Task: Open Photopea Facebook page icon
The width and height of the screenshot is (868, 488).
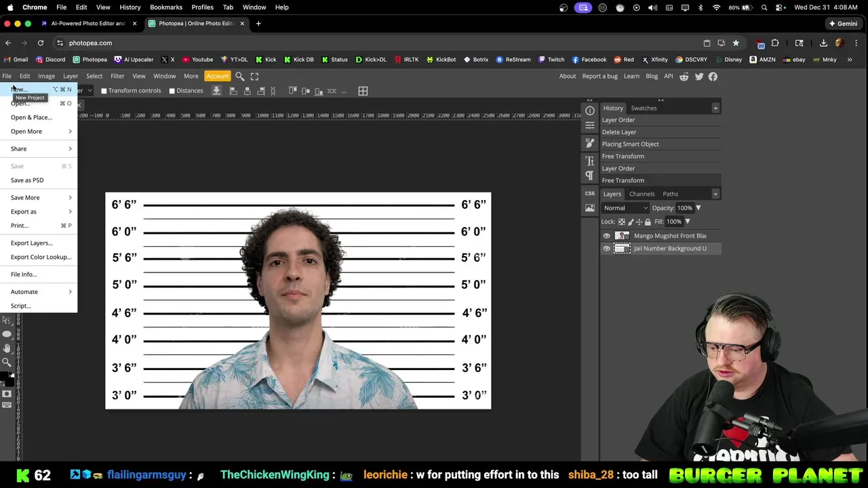Action: pyautogui.click(x=713, y=77)
